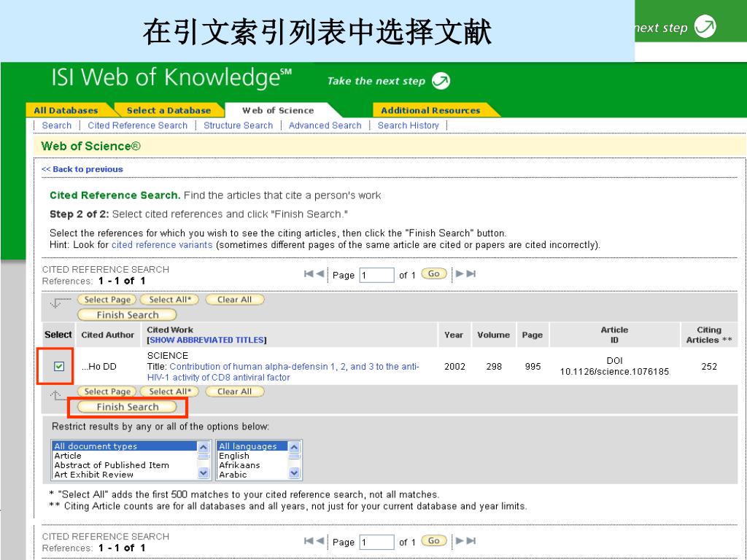The width and height of the screenshot is (747, 560).
Task: Select Afrikaans language option
Action: (252, 465)
